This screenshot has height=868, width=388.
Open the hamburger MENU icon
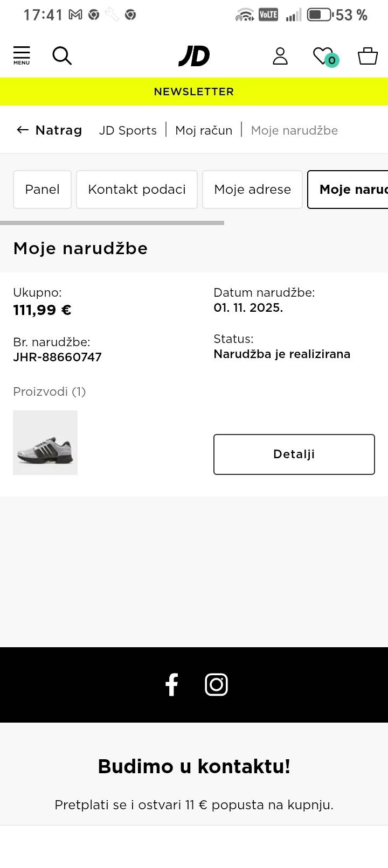coord(22,55)
